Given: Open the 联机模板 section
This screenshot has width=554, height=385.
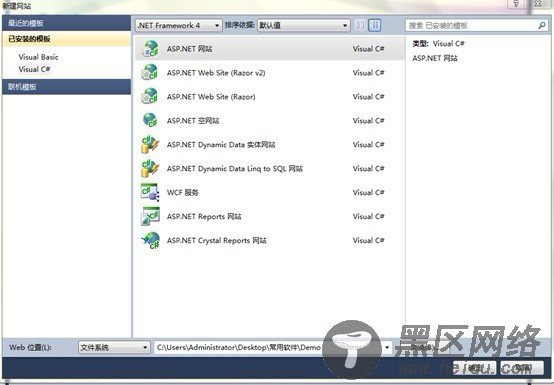Looking at the screenshot, I should pyautogui.click(x=66, y=87).
